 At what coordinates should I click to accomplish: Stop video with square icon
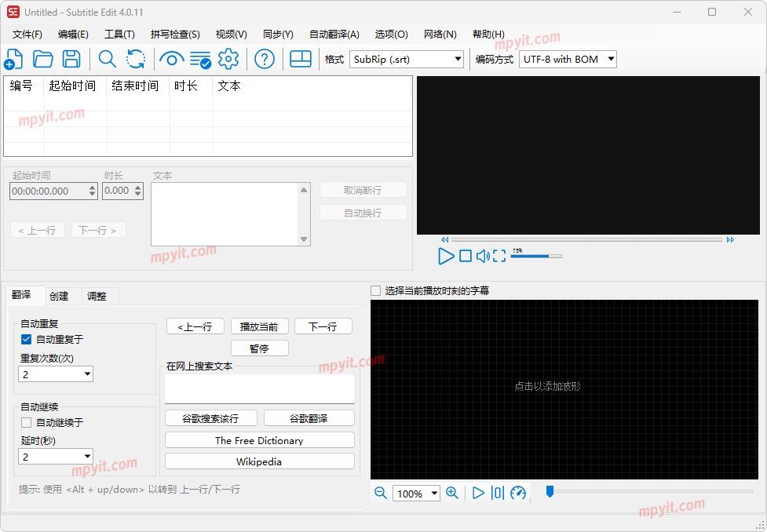click(466, 256)
